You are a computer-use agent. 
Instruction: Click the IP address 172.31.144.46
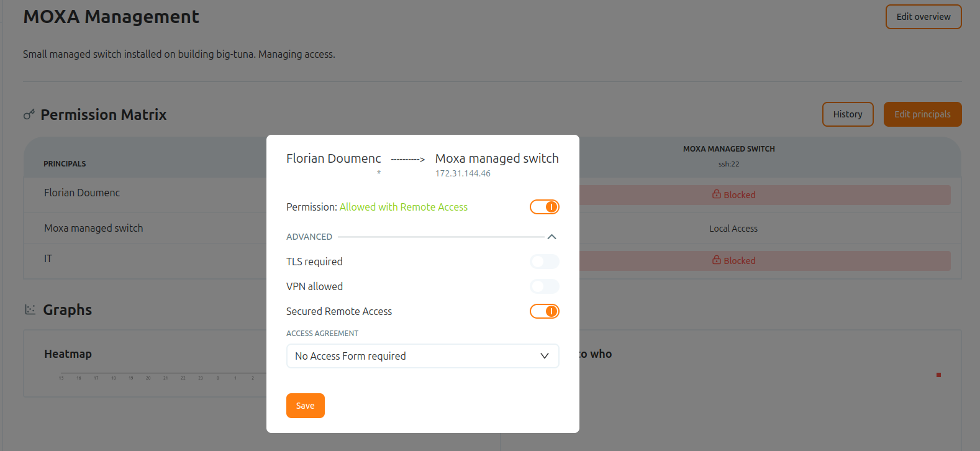coord(463,173)
